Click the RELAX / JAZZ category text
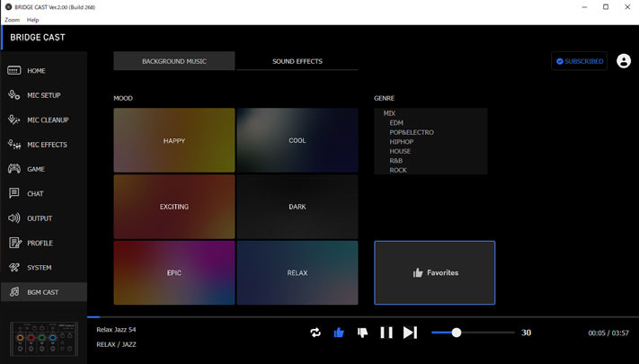This screenshot has height=364, width=639. tap(116, 344)
